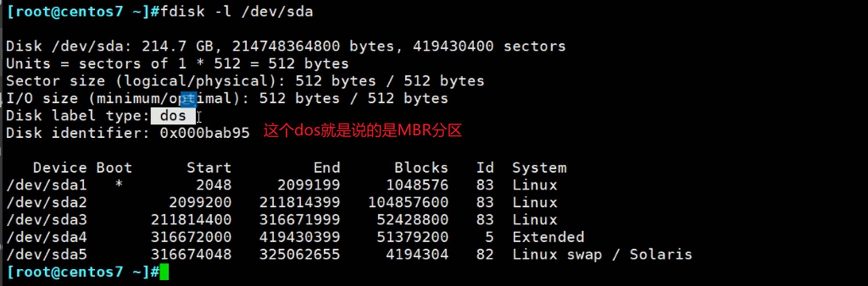Click the disk identifier 0x000bab95

(204, 133)
